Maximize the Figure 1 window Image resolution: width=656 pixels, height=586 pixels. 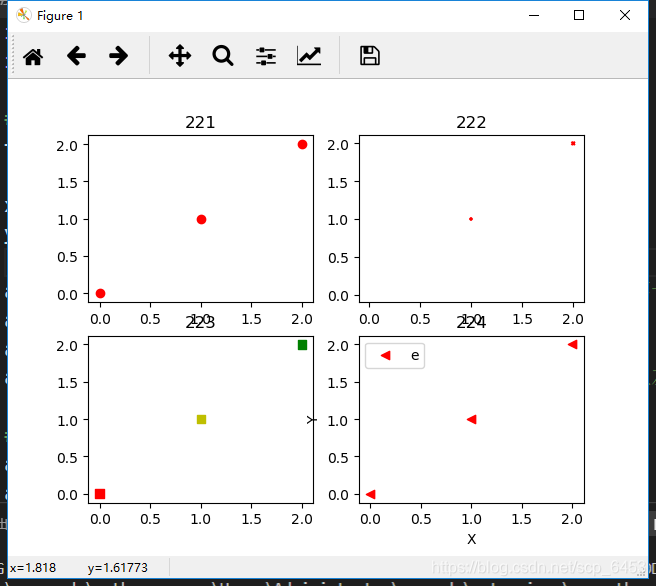click(x=579, y=15)
